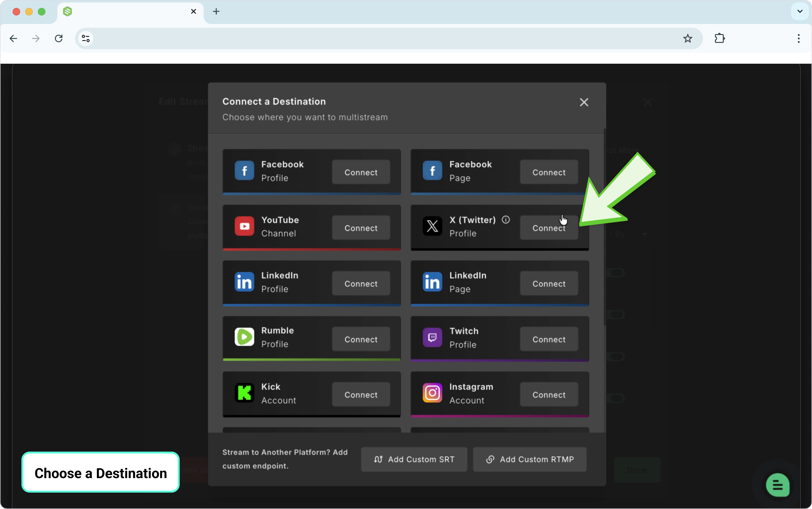Click the X (Twitter) logo icon
This screenshot has height=509, width=812.
[x=432, y=226]
